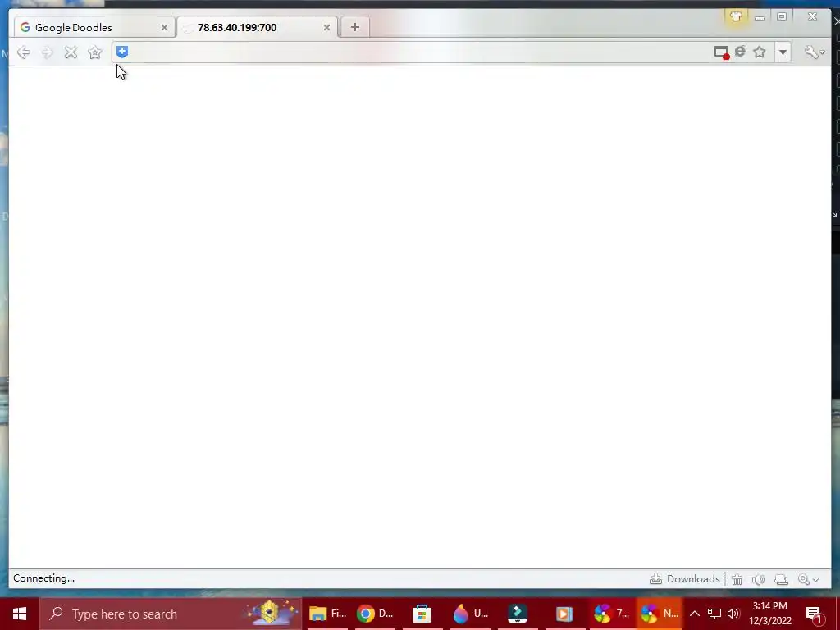Open the pinwheel 7... taskbar app
840x630 pixels.
click(x=611, y=614)
